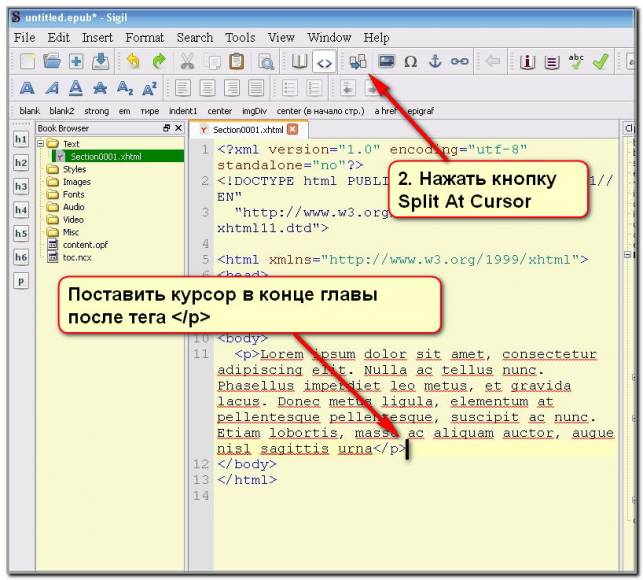Apply the strong clip
This screenshot has height=580, width=643.
pos(96,111)
